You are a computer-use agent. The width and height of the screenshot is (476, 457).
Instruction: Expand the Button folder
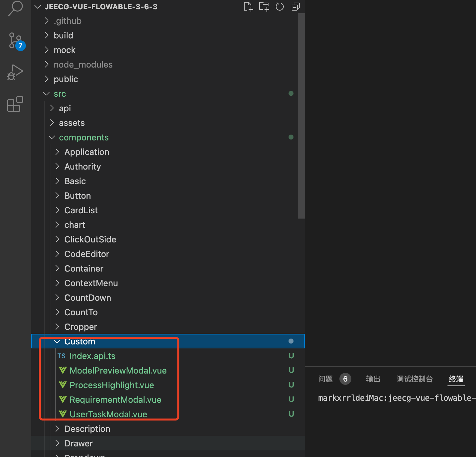[57, 196]
